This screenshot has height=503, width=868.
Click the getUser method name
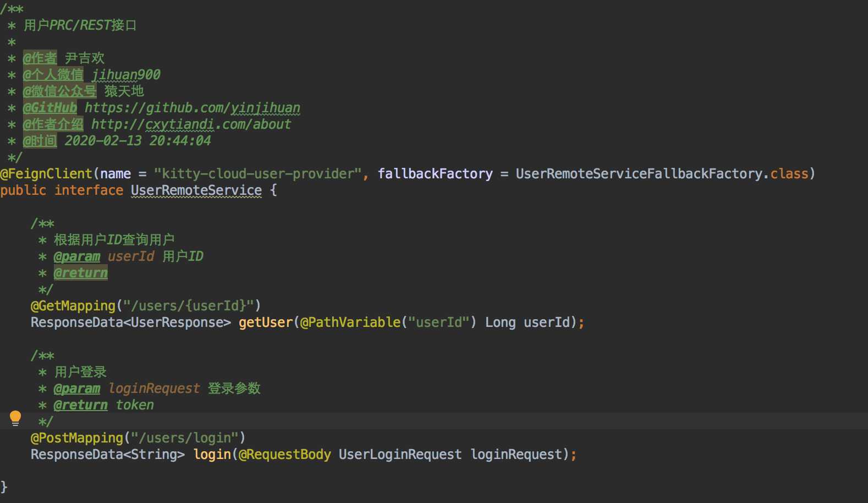[266, 322]
